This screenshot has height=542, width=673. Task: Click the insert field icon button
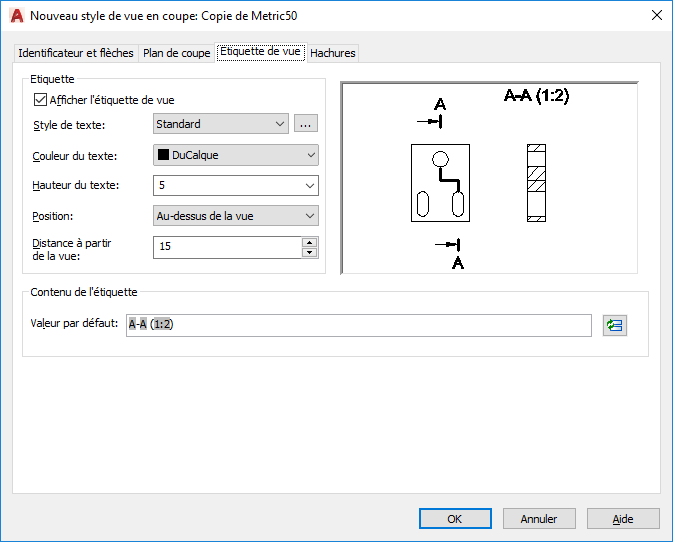(614, 325)
